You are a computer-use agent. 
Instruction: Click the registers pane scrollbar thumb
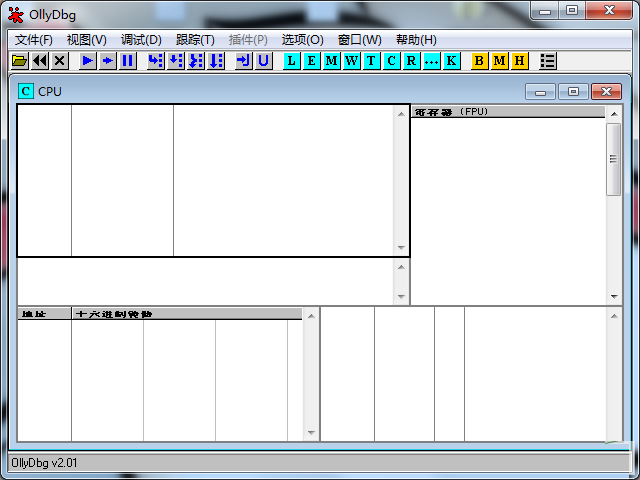pos(613,159)
